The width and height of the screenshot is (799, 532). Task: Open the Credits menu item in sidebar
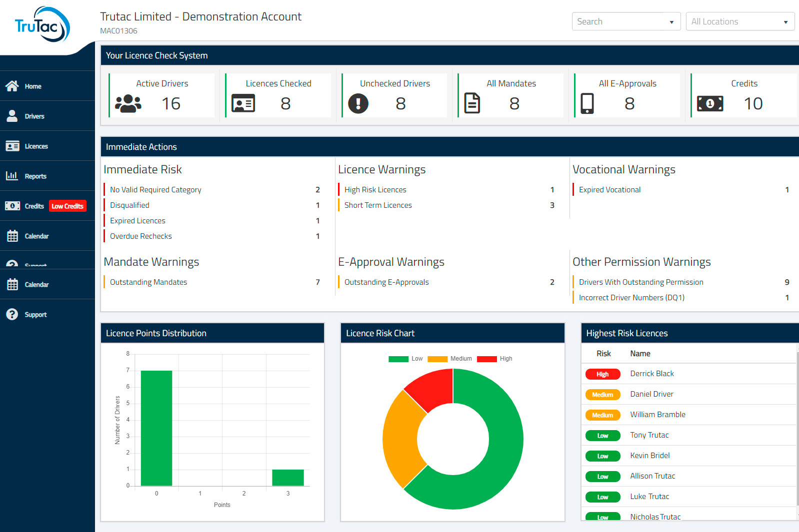point(34,206)
